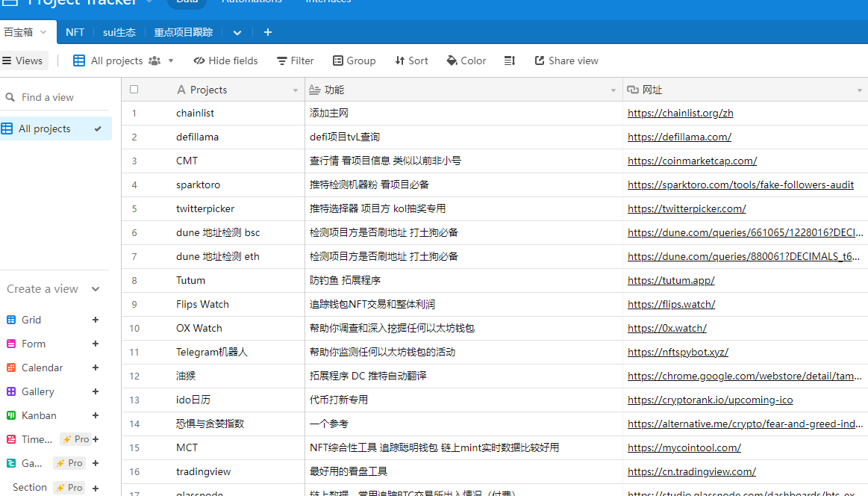Open the nftspybot.xyz link
Viewport: 868px width, 496px height.
(678, 352)
